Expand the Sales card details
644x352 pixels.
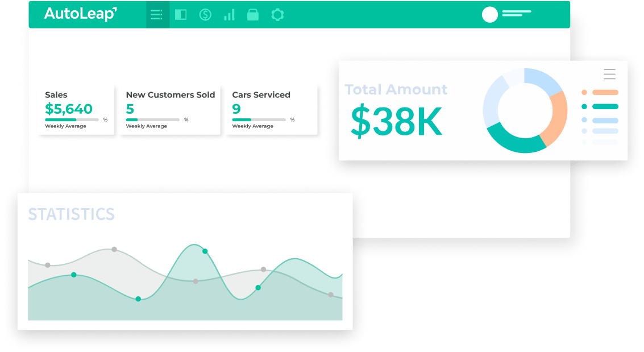[76, 110]
